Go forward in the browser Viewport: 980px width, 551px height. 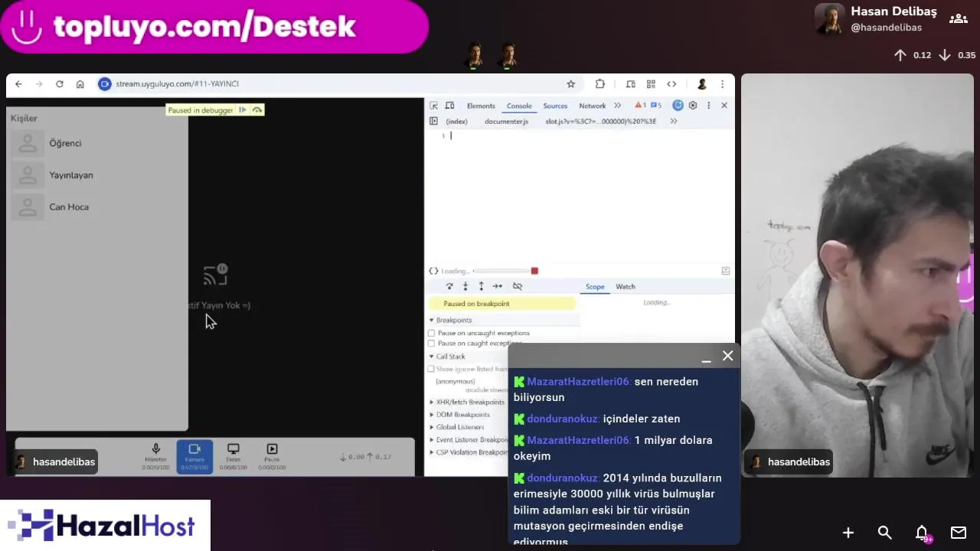click(39, 84)
